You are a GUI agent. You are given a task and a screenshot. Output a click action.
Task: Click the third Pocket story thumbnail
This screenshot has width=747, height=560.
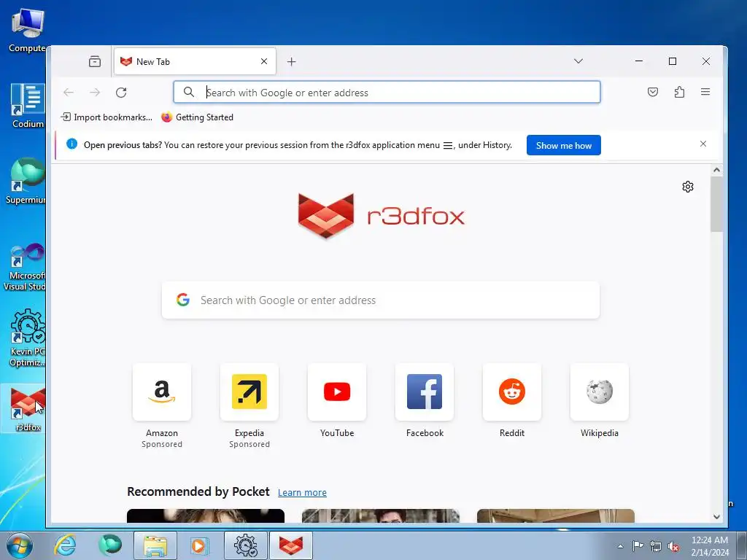pos(555,516)
